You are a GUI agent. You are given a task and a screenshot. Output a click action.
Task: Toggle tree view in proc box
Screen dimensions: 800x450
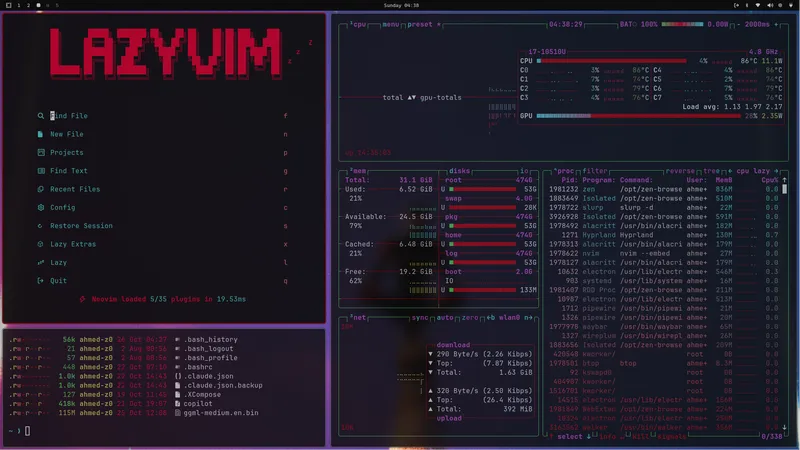coord(711,171)
